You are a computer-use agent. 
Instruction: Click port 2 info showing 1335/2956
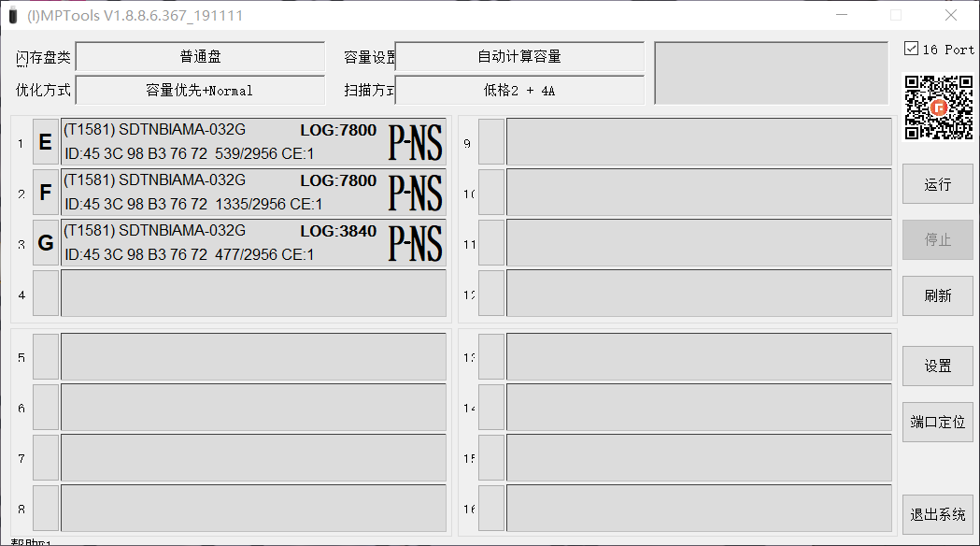coord(253,192)
